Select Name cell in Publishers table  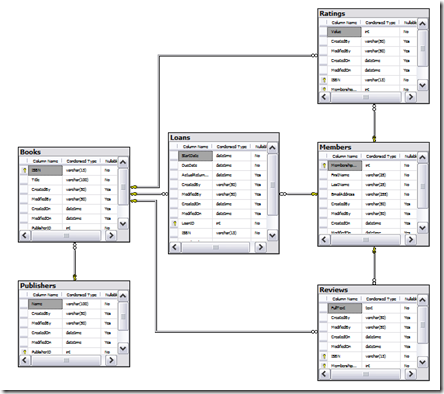45,304
